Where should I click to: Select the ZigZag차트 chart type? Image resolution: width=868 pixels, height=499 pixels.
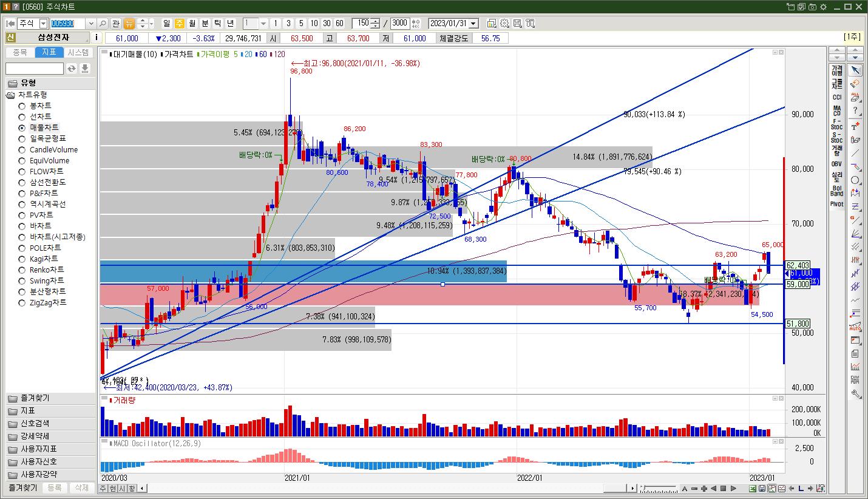tap(42, 302)
